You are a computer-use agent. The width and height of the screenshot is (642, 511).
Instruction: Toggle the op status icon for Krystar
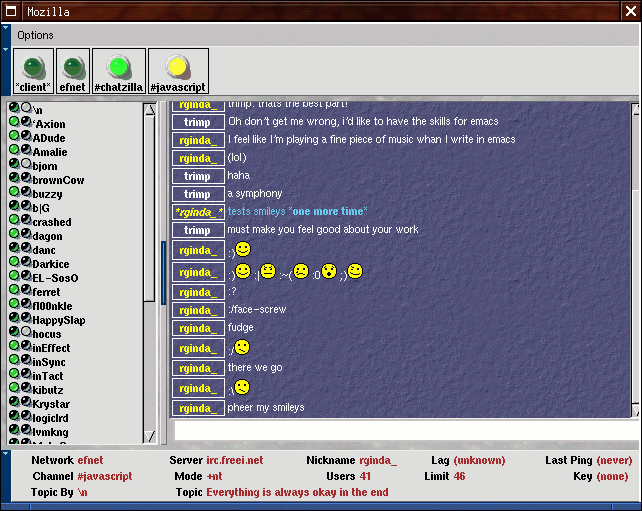coord(14,401)
